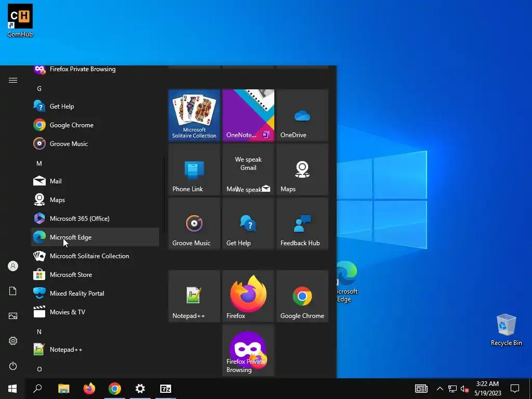Open Settings from Start sidebar
The image size is (532, 399).
coord(13,341)
